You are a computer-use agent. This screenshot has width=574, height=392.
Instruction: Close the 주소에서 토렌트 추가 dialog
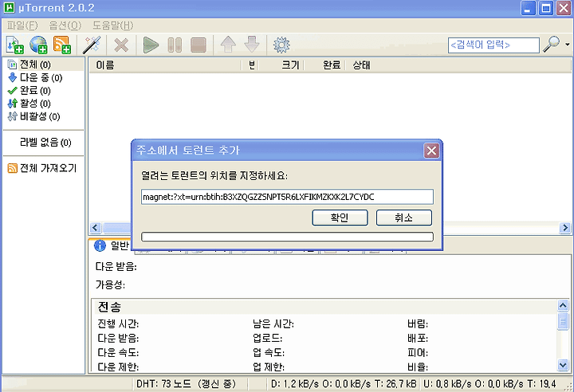pos(431,151)
